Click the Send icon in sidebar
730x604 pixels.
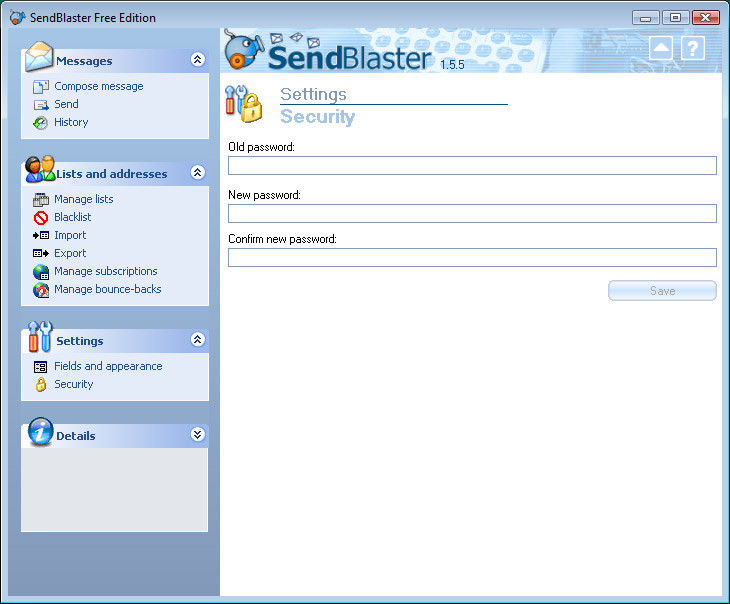point(41,105)
